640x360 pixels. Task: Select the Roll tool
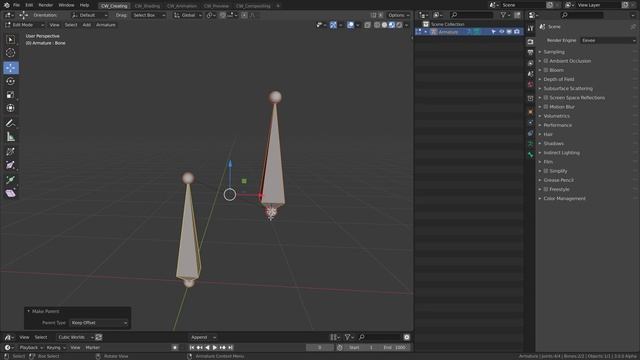(11, 151)
